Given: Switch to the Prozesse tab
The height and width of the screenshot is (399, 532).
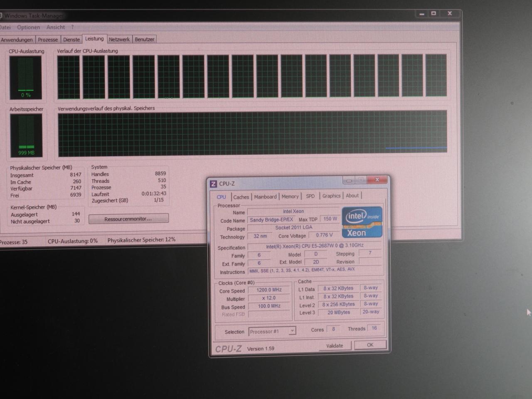Looking at the screenshot, I should click(48, 40).
